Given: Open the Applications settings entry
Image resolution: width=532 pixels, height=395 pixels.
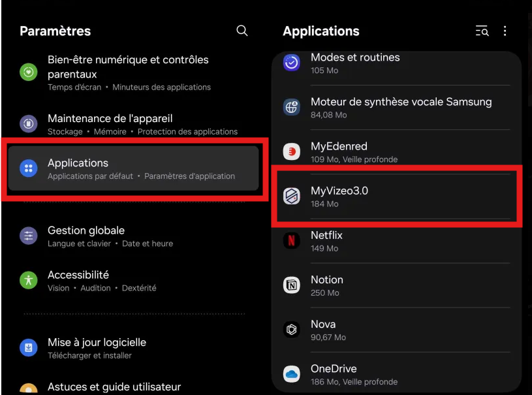Looking at the screenshot, I should (x=134, y=168).
